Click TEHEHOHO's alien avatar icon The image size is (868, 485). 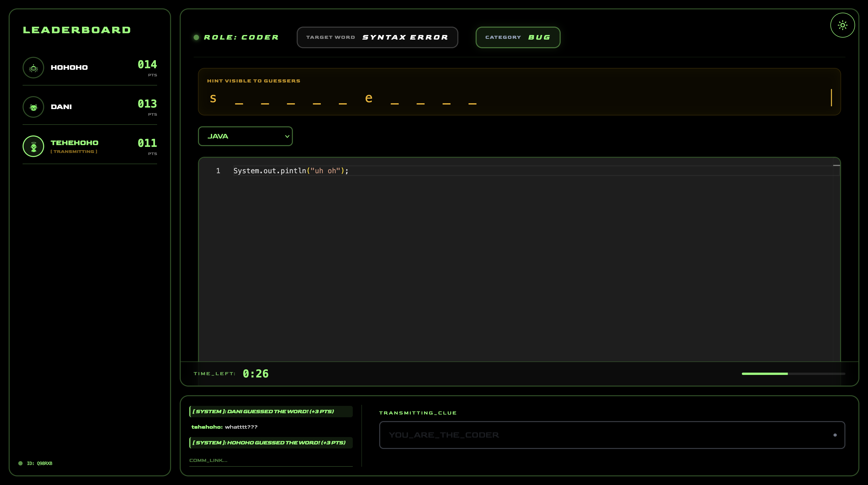[x=33, y=147]
